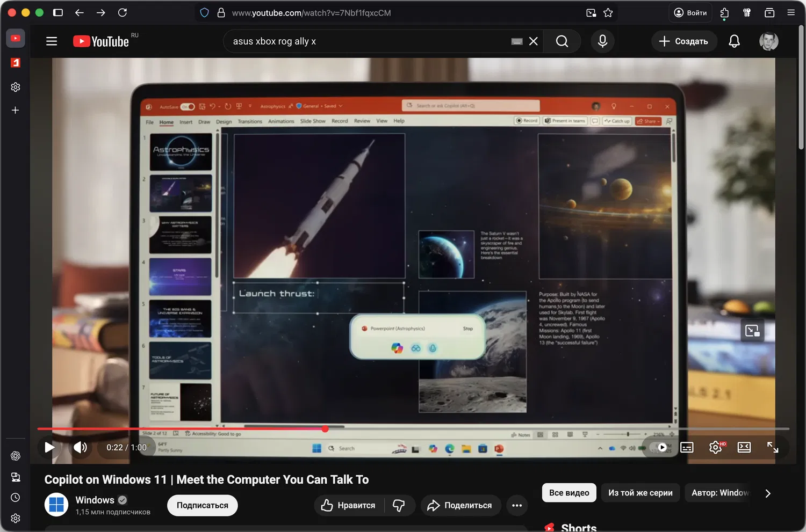Open picture-in-picture from the address bar
The height and width of the screenshot is (532, 806).
[x=591, y=12]
